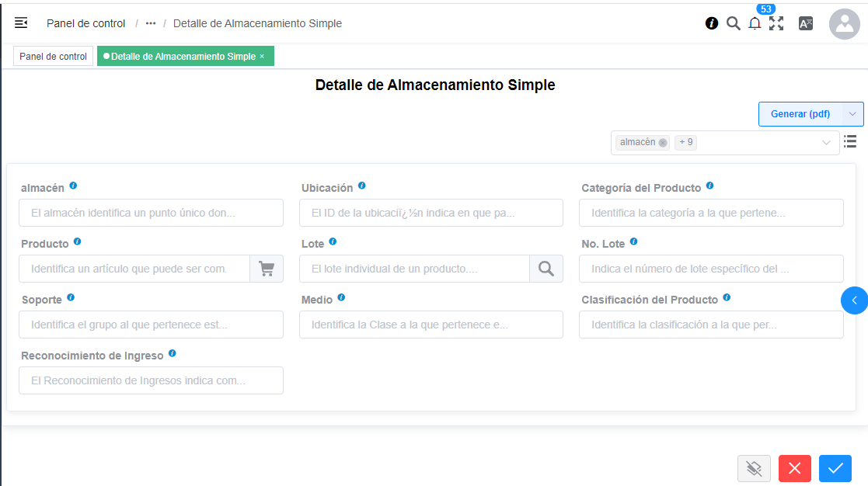Switch to the Panel de control tab
This screenshot has height=486, width=868.
[x=52, y=55]
